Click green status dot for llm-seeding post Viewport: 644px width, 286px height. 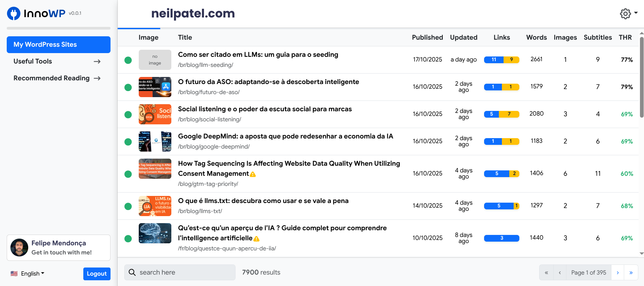(128, 60)
